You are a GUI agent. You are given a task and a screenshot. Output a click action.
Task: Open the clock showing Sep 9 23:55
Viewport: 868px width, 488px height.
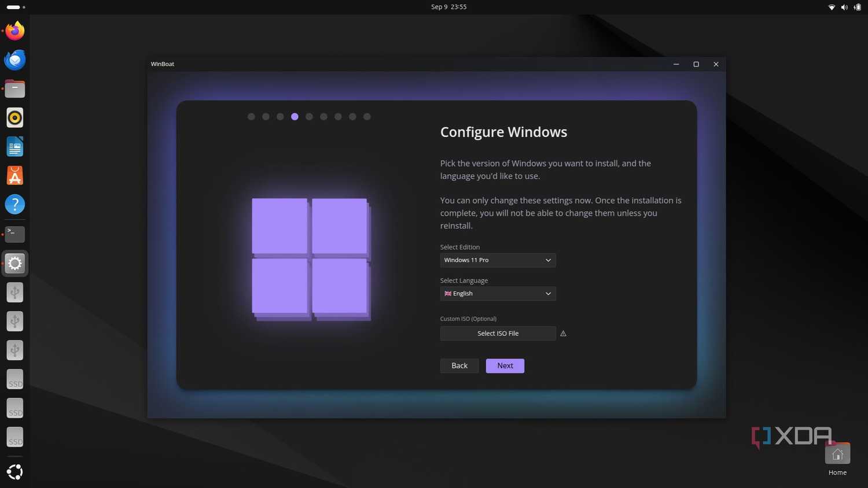(x=448, y=7)
